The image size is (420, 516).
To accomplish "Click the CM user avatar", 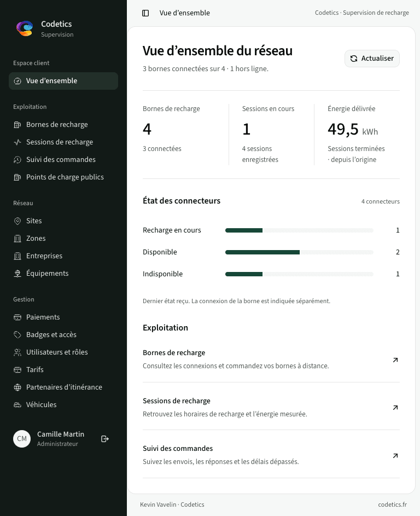I will (x=22, y=439).
